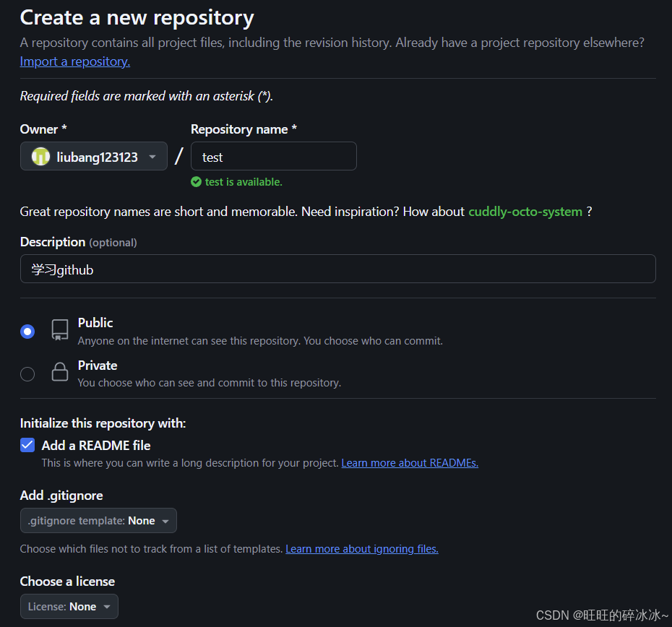672x627 pixels.
Task: Click the Repository name field containing test
Action: (x=273, y=157)
